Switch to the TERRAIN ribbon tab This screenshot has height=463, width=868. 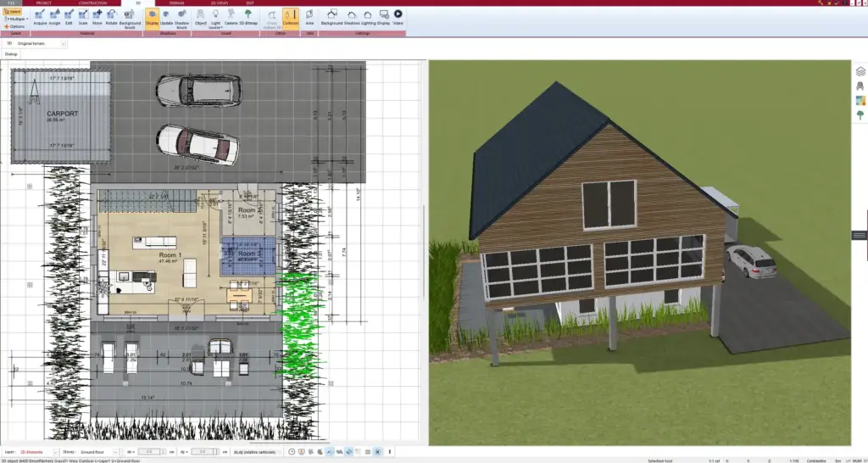[x=176, y=3]
